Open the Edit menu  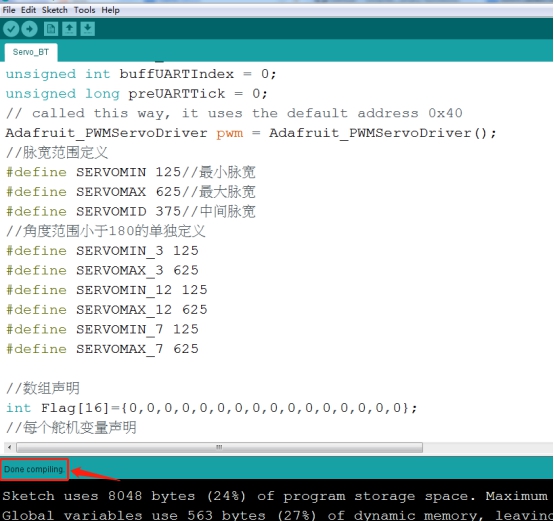28,10
